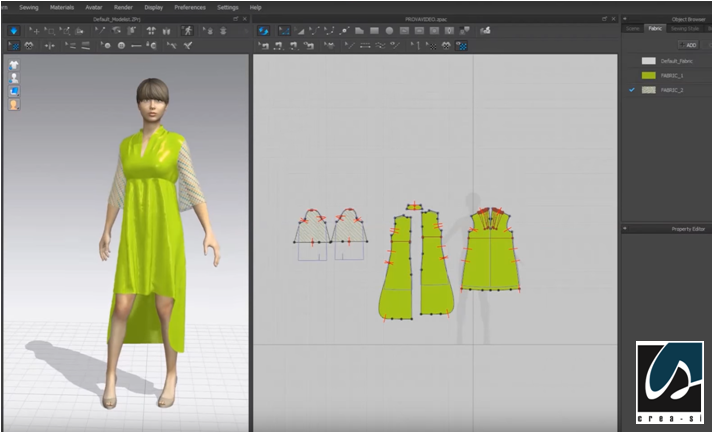
Task: Click the Simulate button in 3D toolbar
Action: (14, 31)
